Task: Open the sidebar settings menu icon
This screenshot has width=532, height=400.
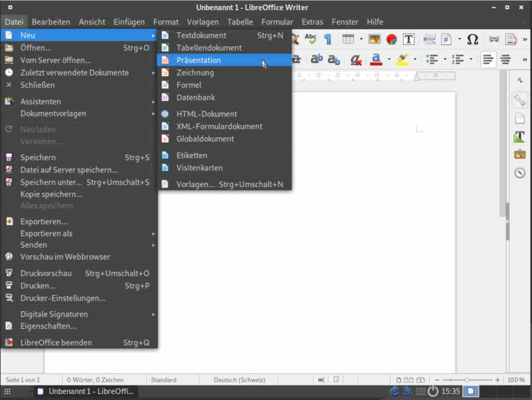Action: (x=520, y=81)
